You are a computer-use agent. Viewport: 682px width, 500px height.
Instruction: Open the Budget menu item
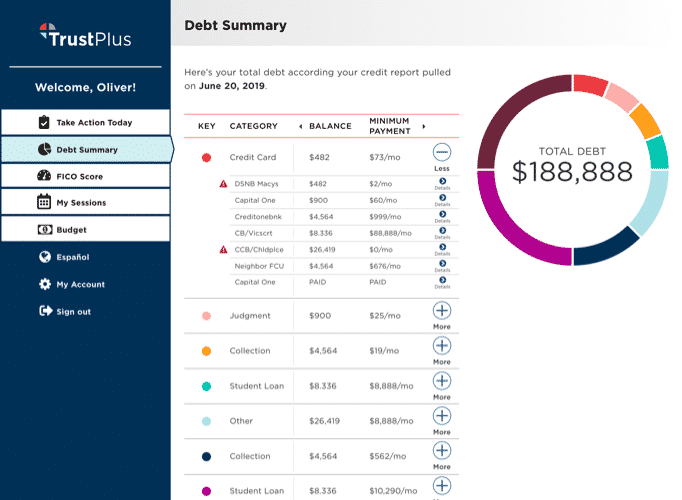pyautogui.click(x=85, y=229)
